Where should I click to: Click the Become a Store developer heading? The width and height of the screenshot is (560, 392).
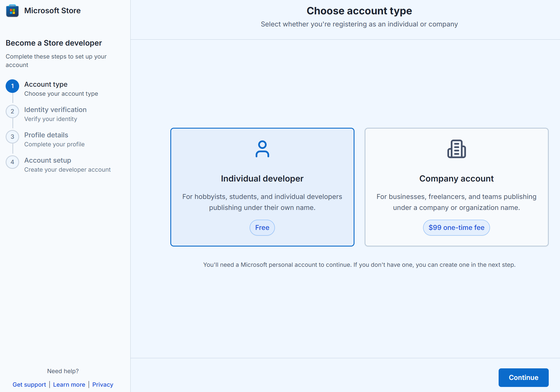53,43
